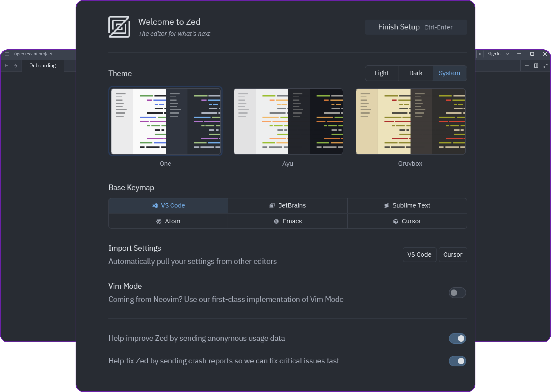This screenshot has width=551, height=392.
Task: Click the Zed logo icon
Action: tap(119, 27)
